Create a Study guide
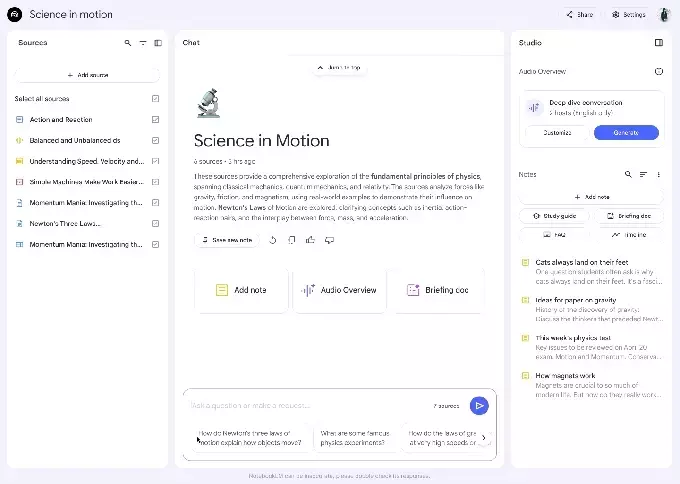Screen dimensions: 680x484 point(554,216)
